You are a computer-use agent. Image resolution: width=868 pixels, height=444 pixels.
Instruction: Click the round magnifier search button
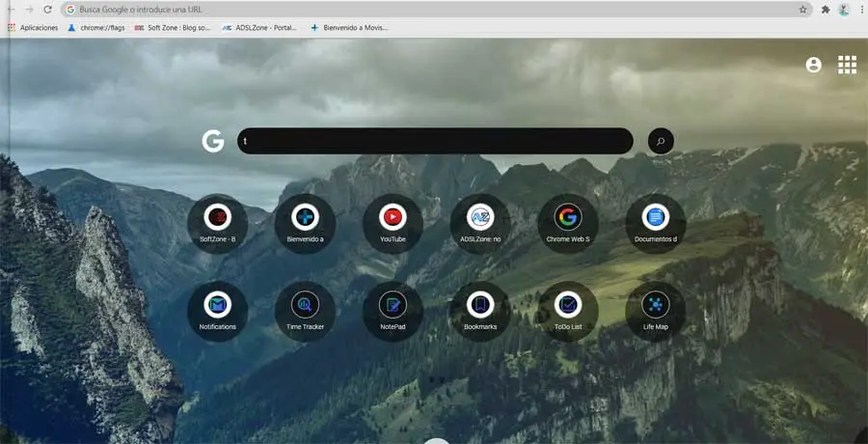661,141
